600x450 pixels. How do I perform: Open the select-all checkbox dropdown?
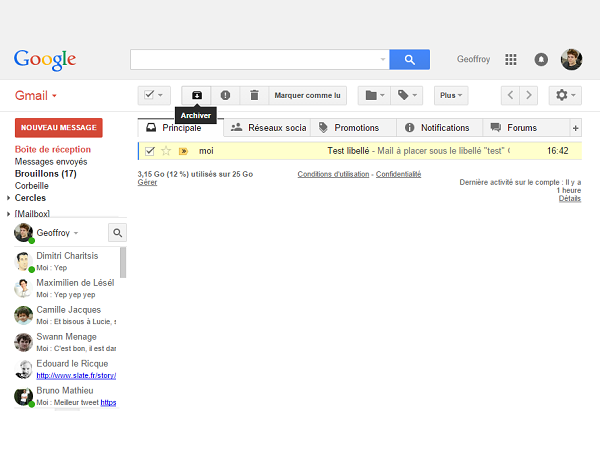click(x=154, y=95)
